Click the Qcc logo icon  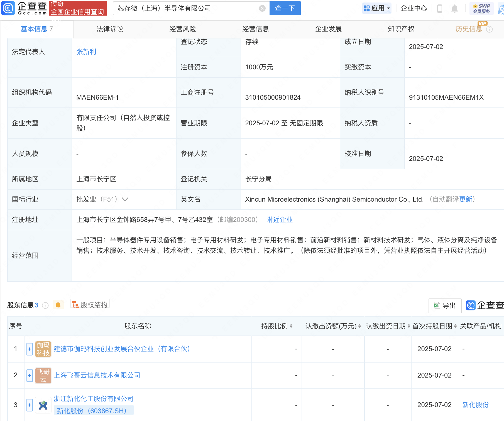(x=8, y=8)
